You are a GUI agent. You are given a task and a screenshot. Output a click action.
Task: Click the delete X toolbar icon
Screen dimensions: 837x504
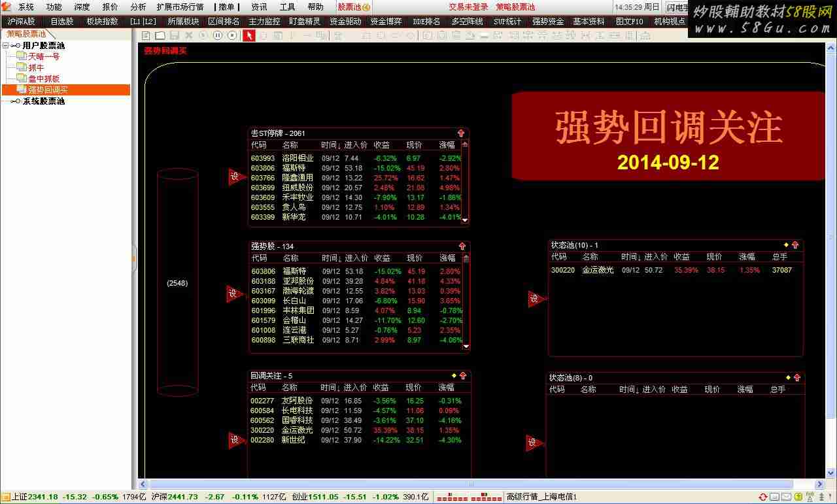[x=189, y=35]
